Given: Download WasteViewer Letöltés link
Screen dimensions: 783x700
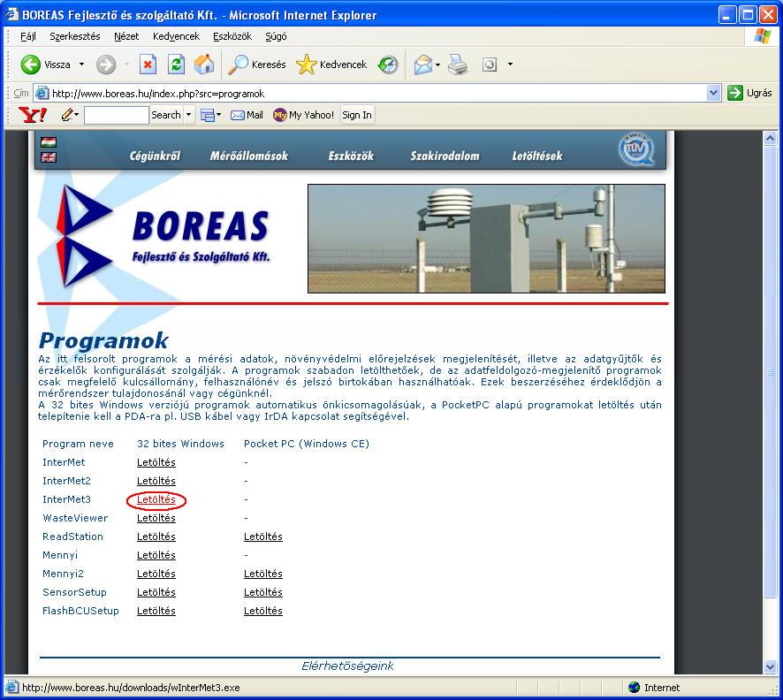Looking at the screenshot, I should coord(156,518).
